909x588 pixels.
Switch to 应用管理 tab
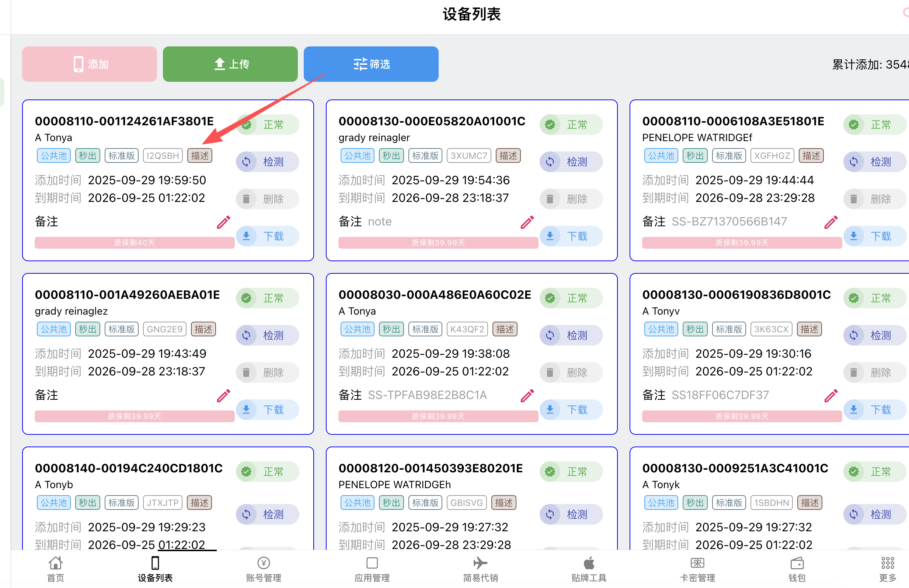372,568
